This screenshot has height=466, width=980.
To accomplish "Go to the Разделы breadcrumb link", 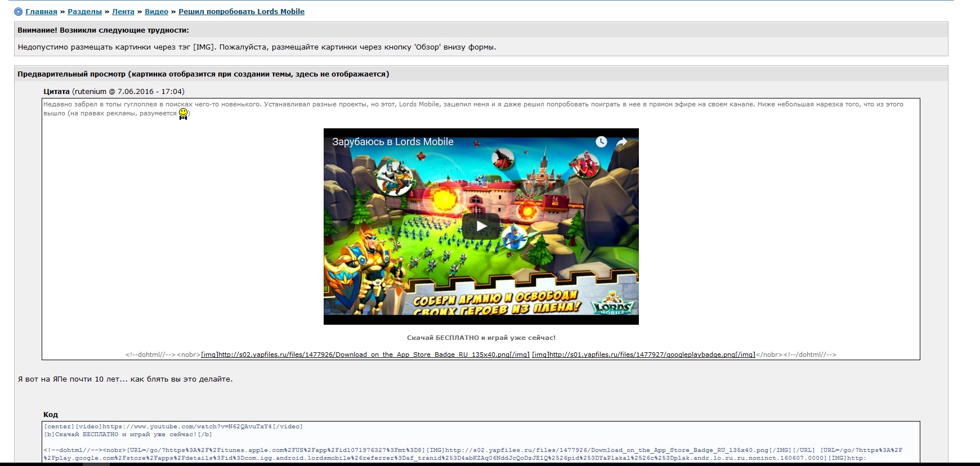I will point(84,12).
